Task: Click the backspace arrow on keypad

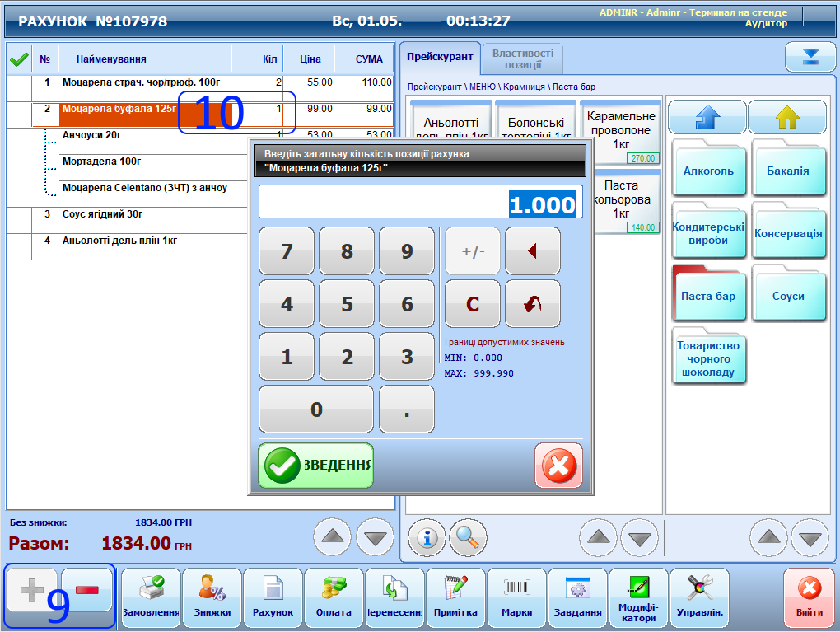Action: point(532,251)
